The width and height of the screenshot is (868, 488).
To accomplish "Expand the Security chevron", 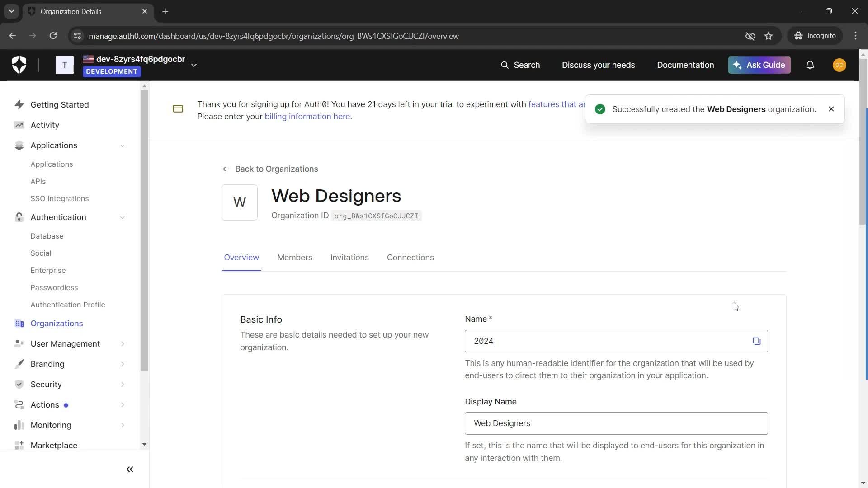I will click(123, 385).
